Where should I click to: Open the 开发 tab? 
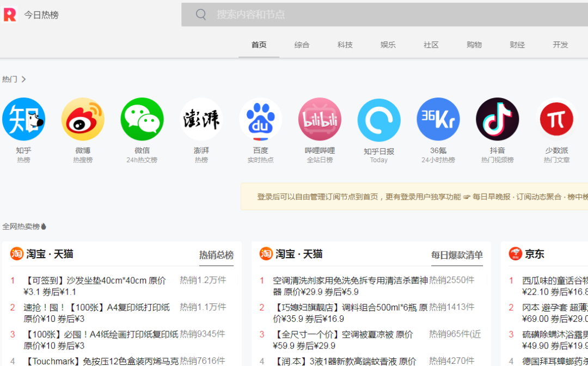(561, 45)
